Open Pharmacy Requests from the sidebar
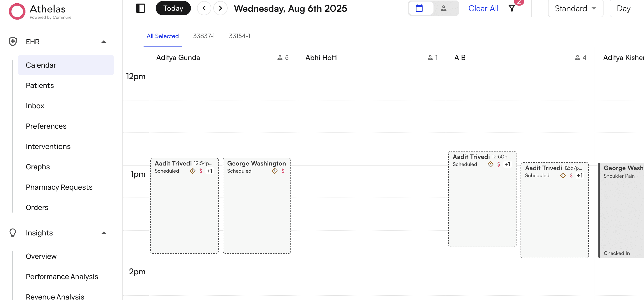 click(59, 187)
